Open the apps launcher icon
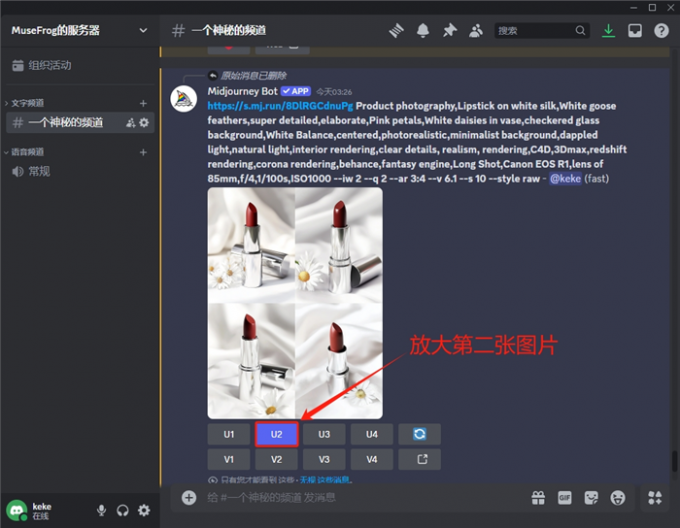 coord(655,498)
